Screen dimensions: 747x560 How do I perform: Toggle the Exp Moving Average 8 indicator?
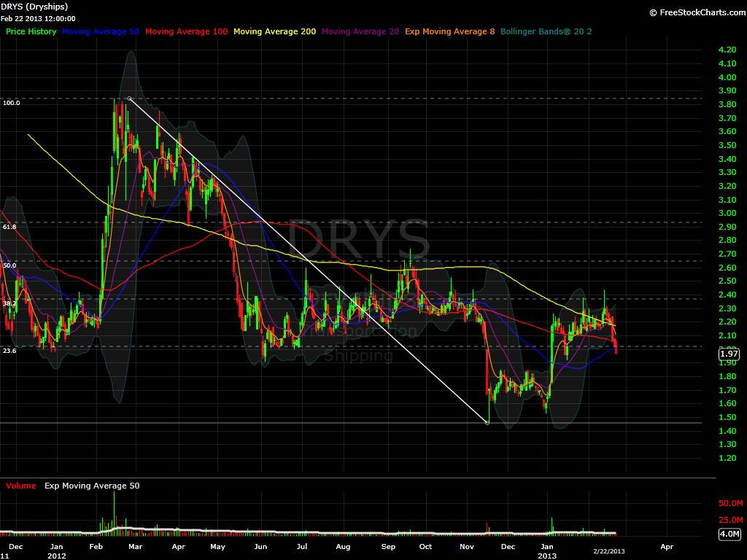[x=449, y=31]
